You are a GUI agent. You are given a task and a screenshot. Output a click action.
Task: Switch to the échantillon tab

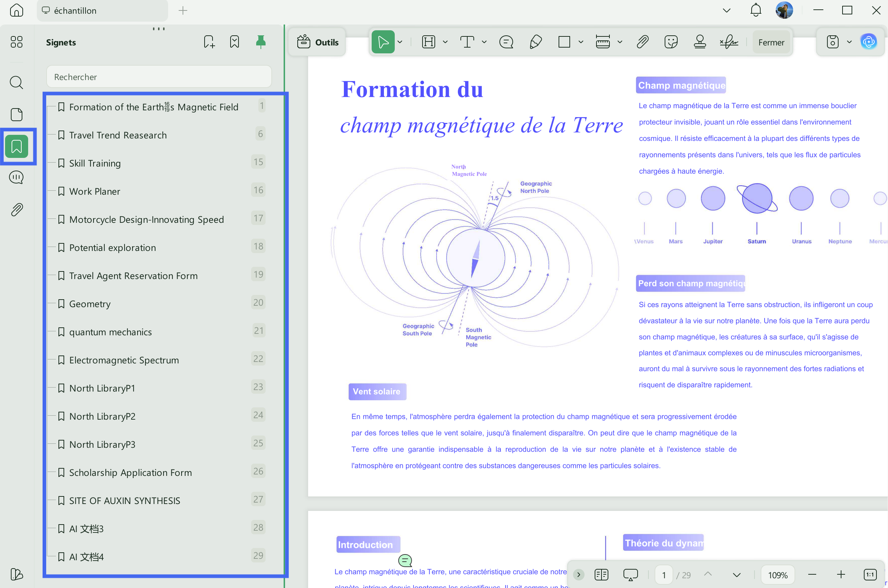pos(102,10)
